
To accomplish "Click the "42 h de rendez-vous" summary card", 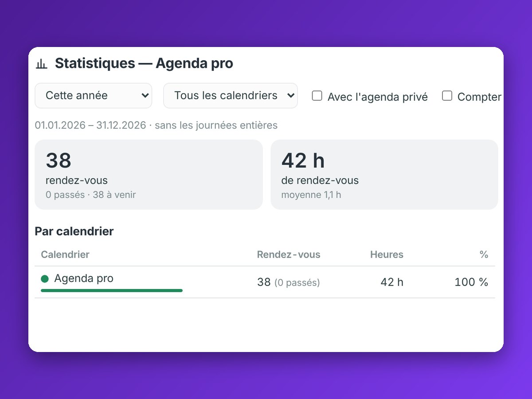I will point(384,175).
